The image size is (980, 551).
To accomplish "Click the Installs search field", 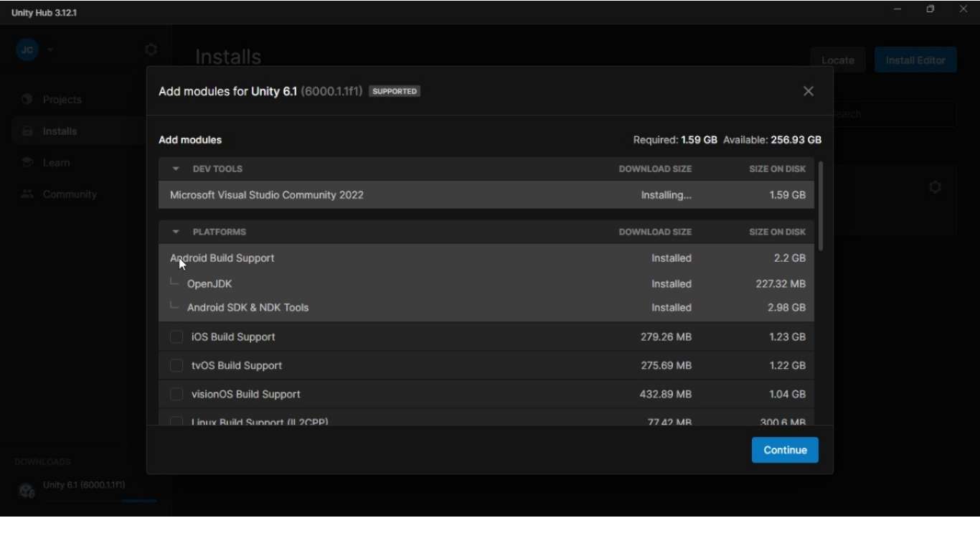I will [894, 114].
